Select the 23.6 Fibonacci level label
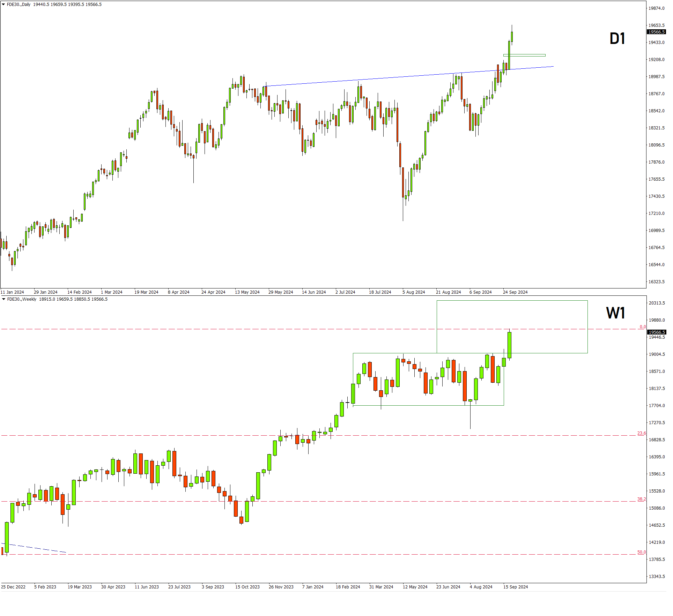The image size is (673, 616). pos(641,433)
